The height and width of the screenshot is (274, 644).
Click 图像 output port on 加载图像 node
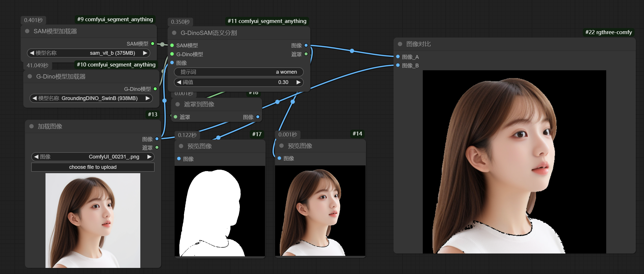coord(157,139)
